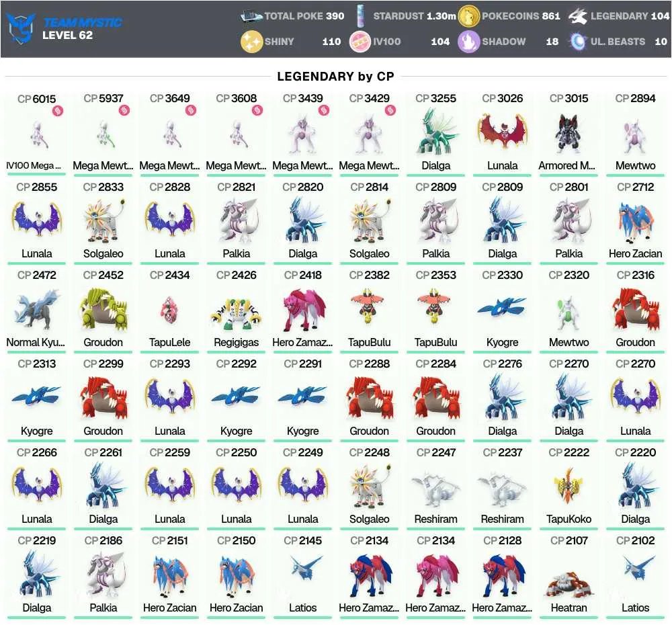672x625 pixels.
Task: Click the Ultra Beasts wormhole icon
Action: click(x=578, y=42)
